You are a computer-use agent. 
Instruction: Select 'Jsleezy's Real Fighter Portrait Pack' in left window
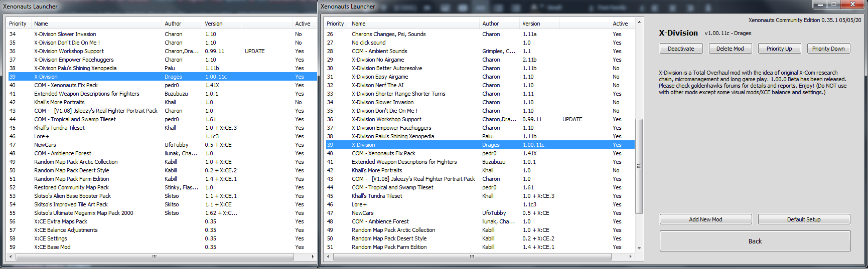point(162,111)
